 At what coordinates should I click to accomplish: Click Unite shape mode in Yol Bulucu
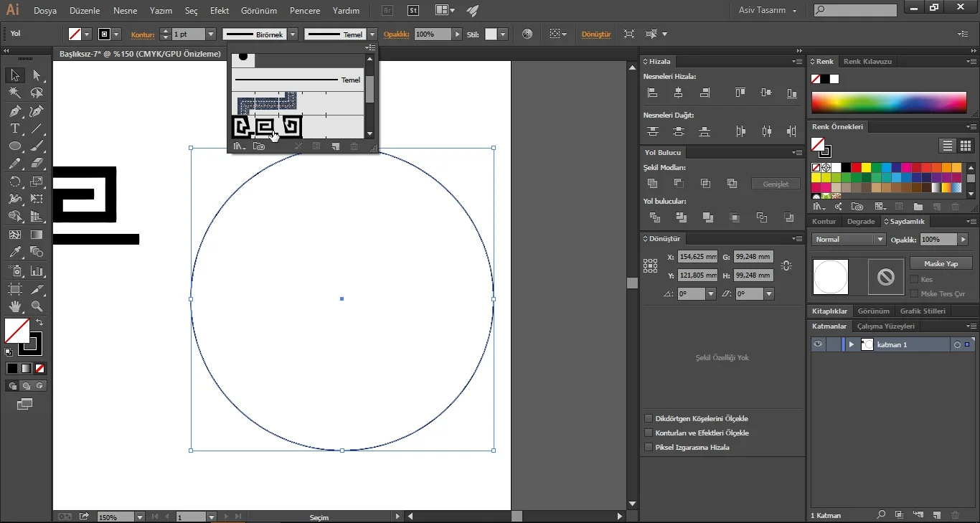tap(652, 184)
